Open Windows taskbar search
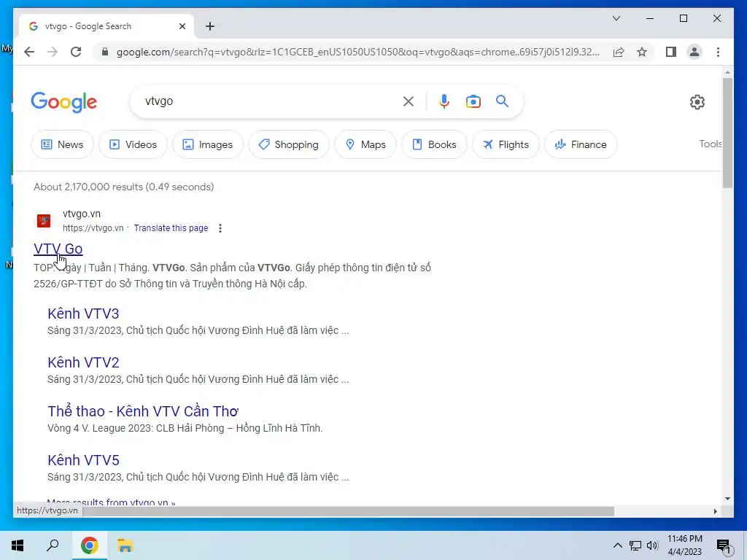Screen dimensions: 747x560 (53, 545)
